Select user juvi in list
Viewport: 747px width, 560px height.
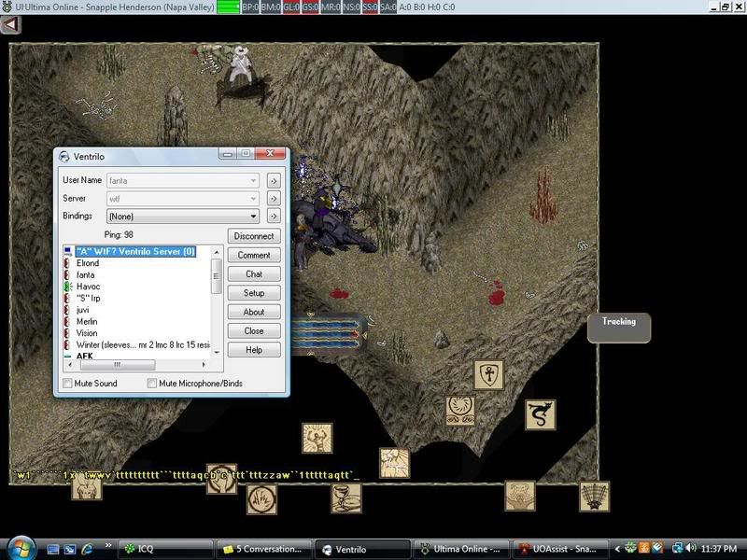click(82, 310)
